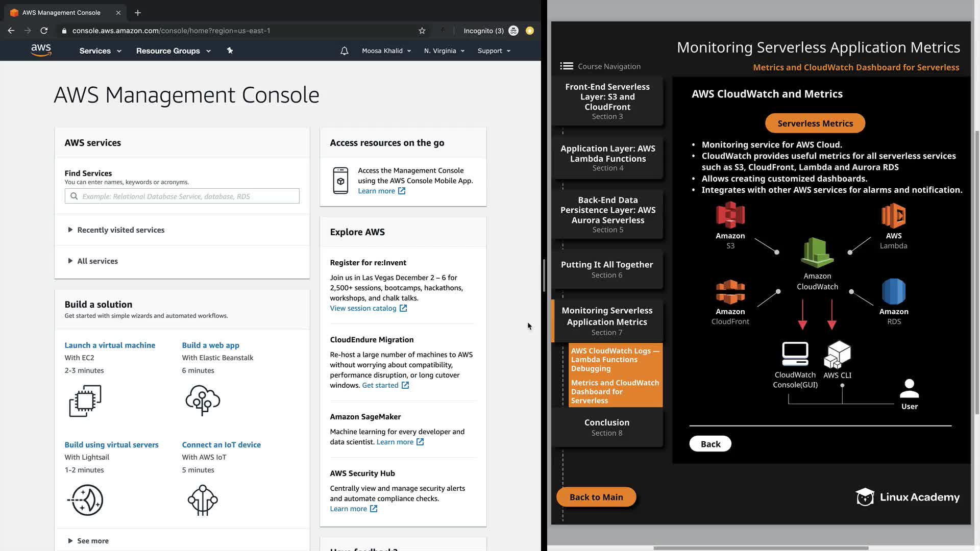Screen dimensions: 980x551
Task: Click the Lightsail compass icon
Action: click(86, 500)
